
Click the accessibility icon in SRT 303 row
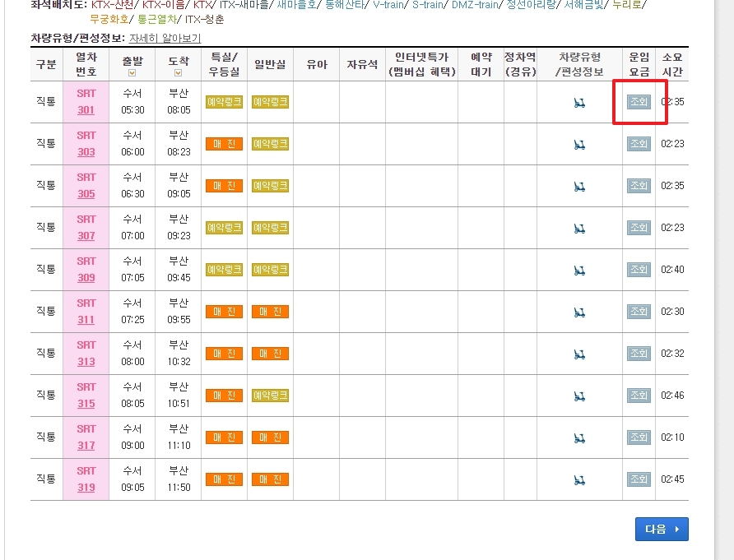pos(580,143)
